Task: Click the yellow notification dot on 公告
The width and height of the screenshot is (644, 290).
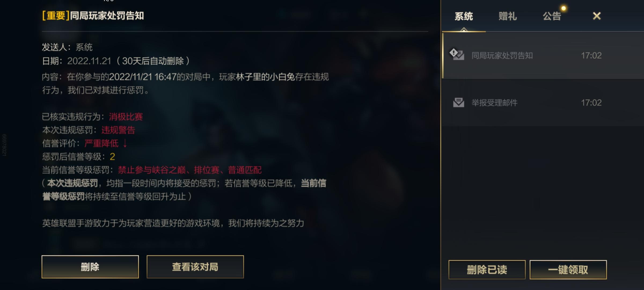Action: (x=563, y=8)
